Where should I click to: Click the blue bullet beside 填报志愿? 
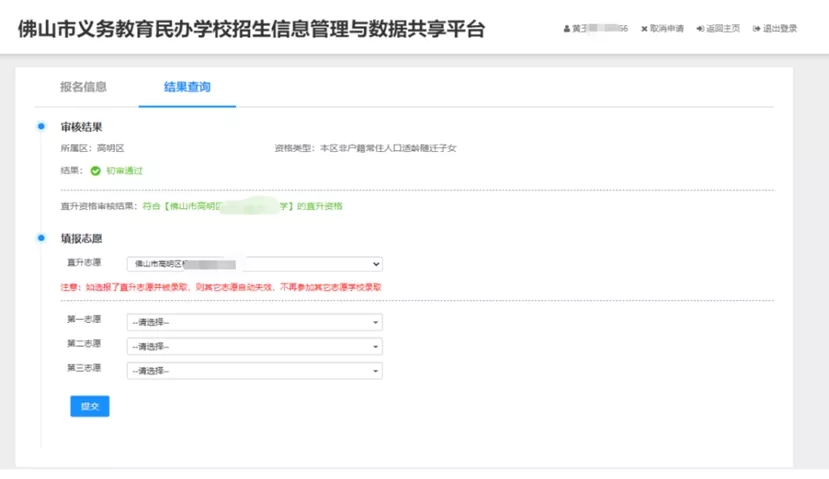pyautogui.click(x=41, y=238)
